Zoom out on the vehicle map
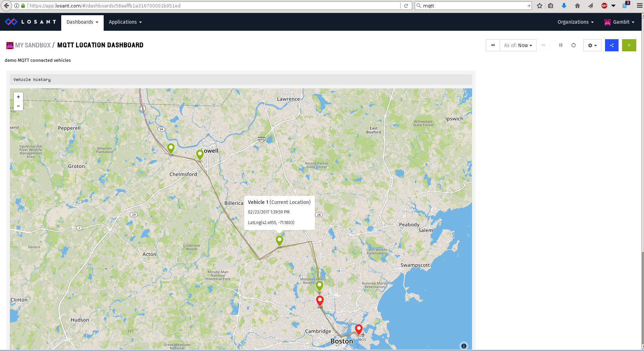 (x=18, y=106)
